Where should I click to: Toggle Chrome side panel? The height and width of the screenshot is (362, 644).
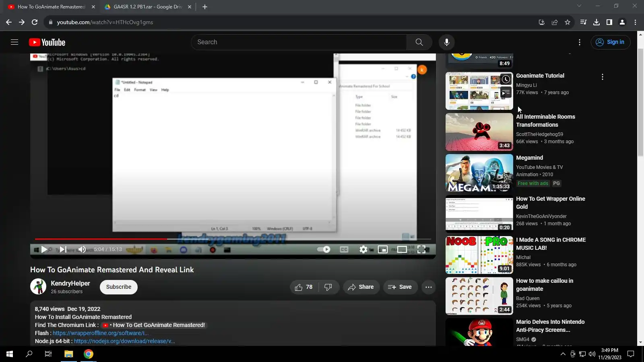pos(609,22)
